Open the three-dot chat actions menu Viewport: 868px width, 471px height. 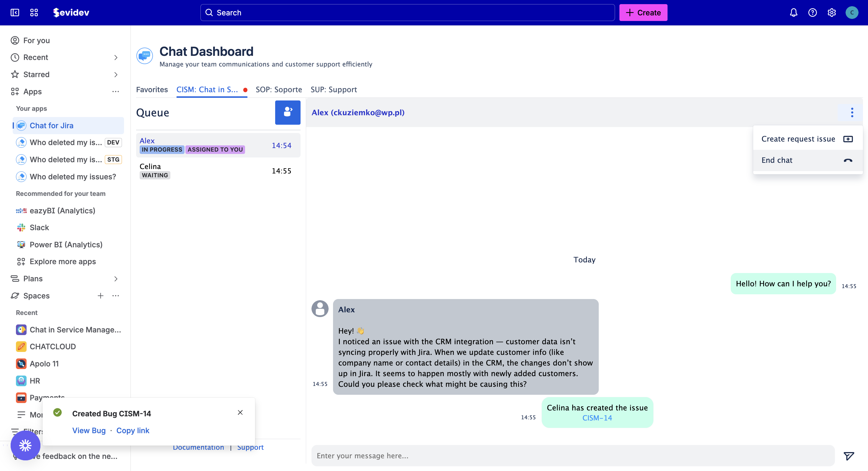pos(852,112)
